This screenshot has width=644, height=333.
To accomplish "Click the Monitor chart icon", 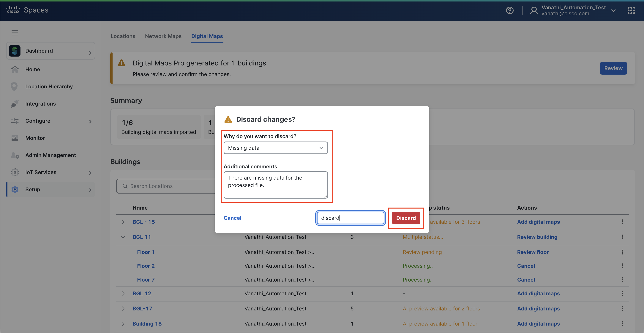I will click(x=15, y=138).
